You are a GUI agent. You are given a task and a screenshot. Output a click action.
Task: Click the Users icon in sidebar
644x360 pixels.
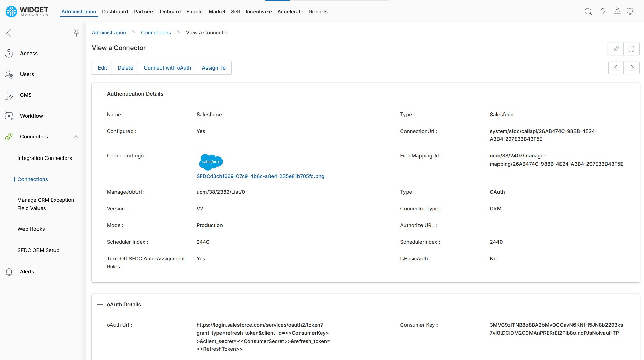(x=9, y=74)
